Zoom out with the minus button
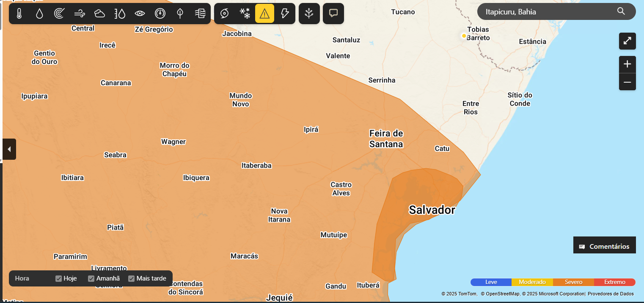This screenshot has height=303, width=644. click(627, 82)
